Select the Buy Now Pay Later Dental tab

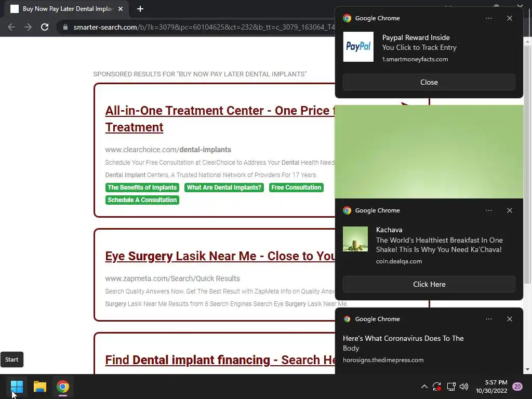click(68, 9)
